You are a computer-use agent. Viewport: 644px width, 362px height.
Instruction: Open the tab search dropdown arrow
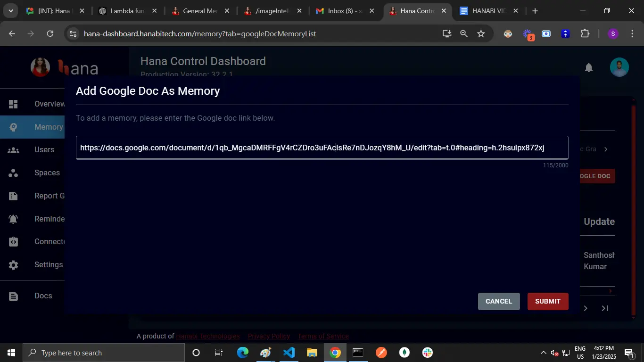coord(10,11)
